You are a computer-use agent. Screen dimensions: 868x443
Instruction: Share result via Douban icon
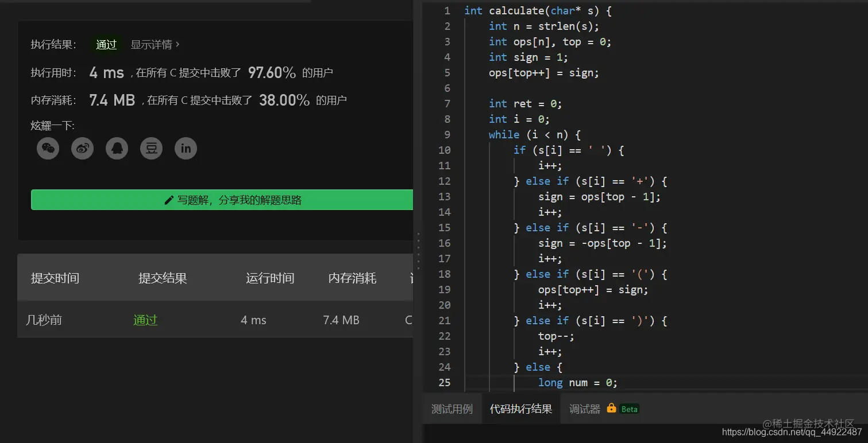151,149
